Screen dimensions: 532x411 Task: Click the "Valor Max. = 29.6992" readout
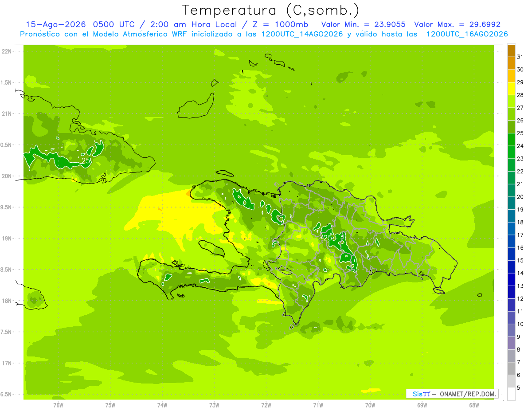(458, 24)
